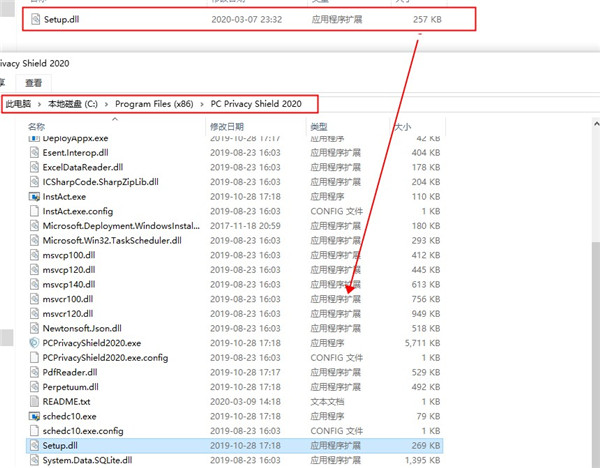Select the README.txt file icon
The image size is (600, 468).
click(x=34, y=400)
